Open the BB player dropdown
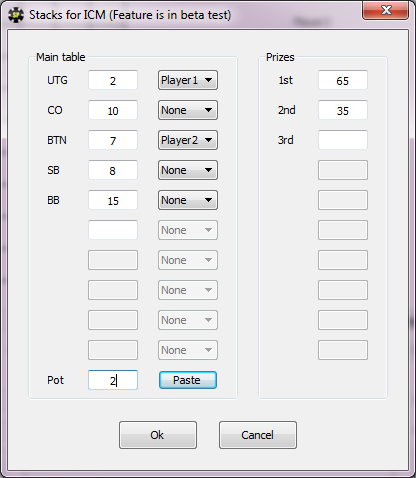This screenshot has width=416, height=478. (188, 200)
